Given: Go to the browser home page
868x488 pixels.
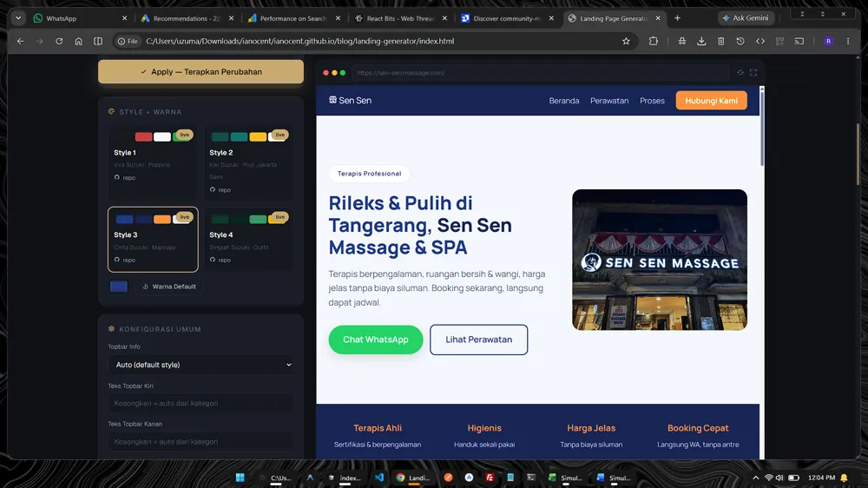Looking at the screenshot, I should pyautogui.click(x=79, y=41).
